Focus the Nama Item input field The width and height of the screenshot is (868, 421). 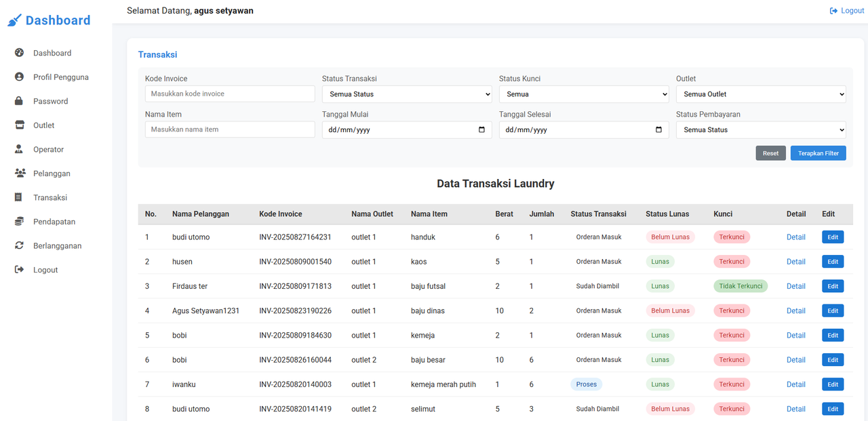tap(230, 129)
